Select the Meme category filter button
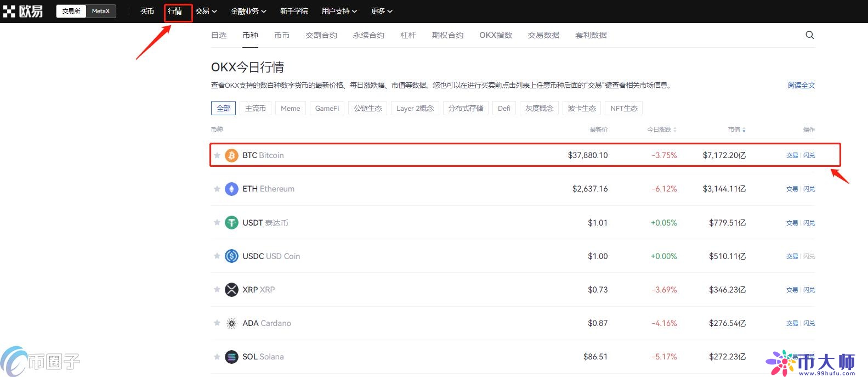 (290, 108)
